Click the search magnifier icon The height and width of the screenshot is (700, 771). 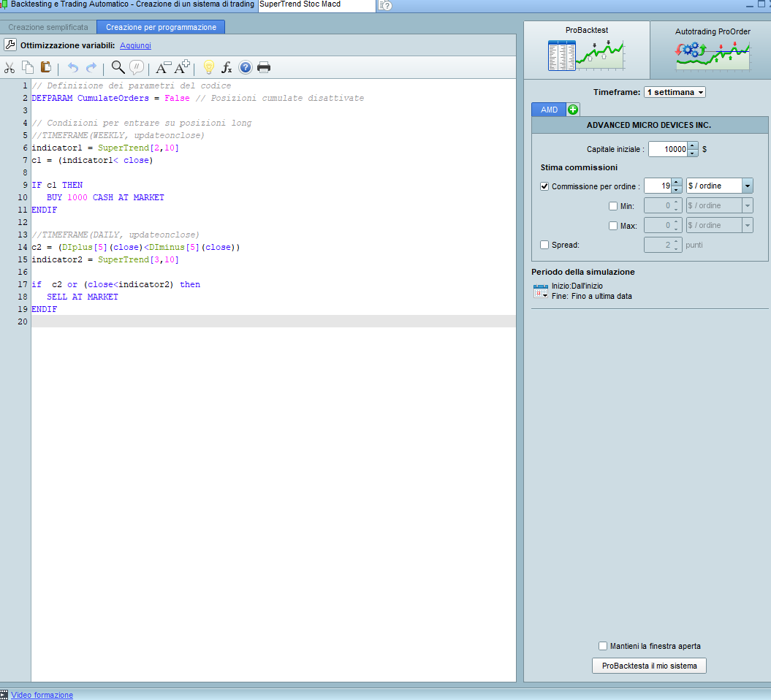(118, 68)
